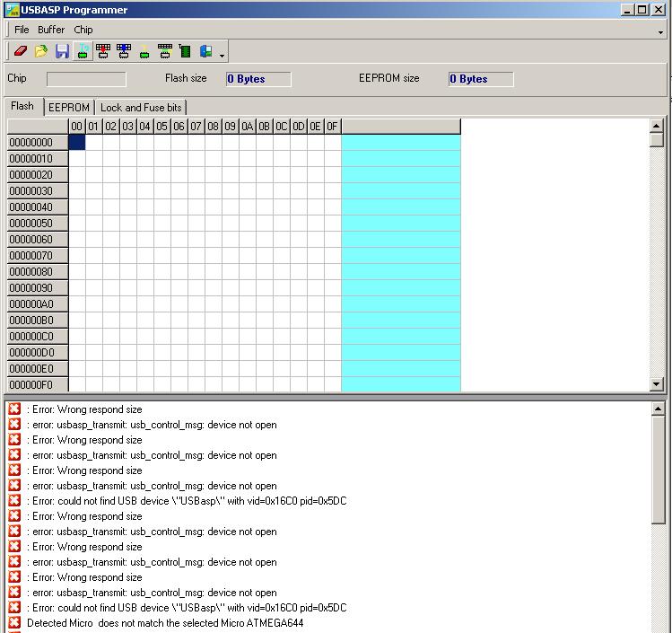Switch to the Flash tab

point(22,106)
